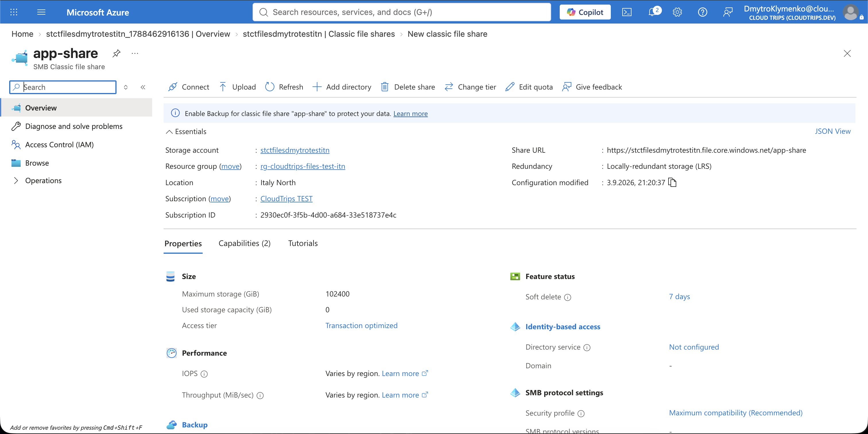Click Add directory
868x434 pixels.
[342, 87]
